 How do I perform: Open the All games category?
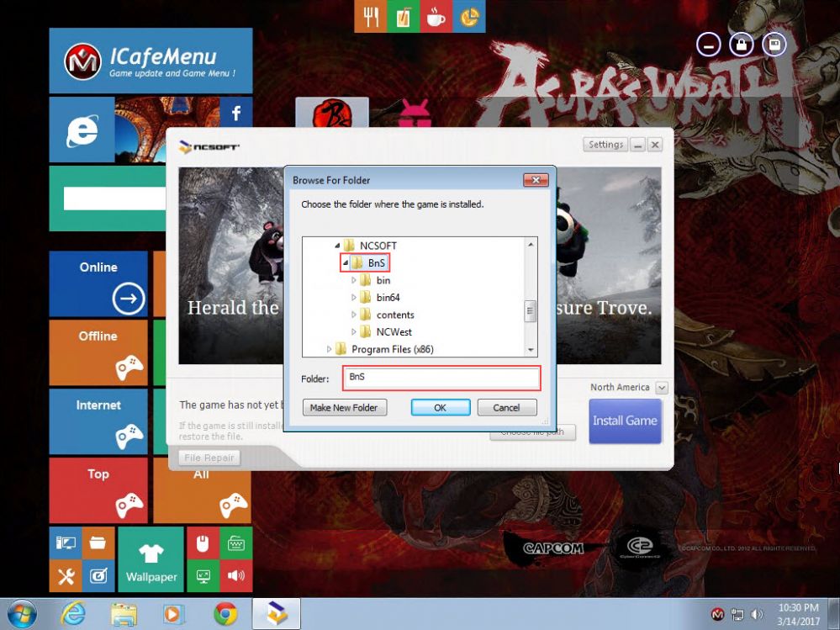[202, 496]
